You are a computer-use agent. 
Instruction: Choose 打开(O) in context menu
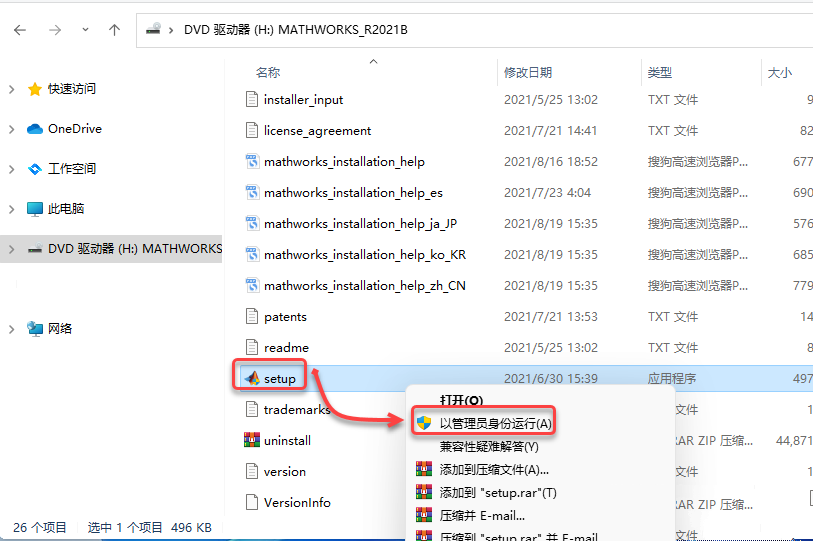(461, 400)
